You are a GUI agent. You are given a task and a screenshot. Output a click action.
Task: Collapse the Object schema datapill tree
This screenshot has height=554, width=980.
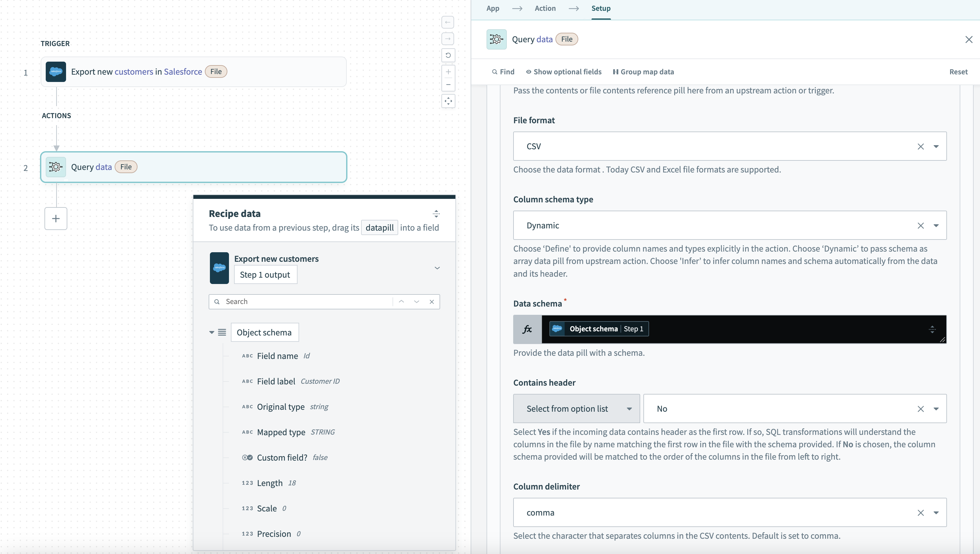click(211, 332)
